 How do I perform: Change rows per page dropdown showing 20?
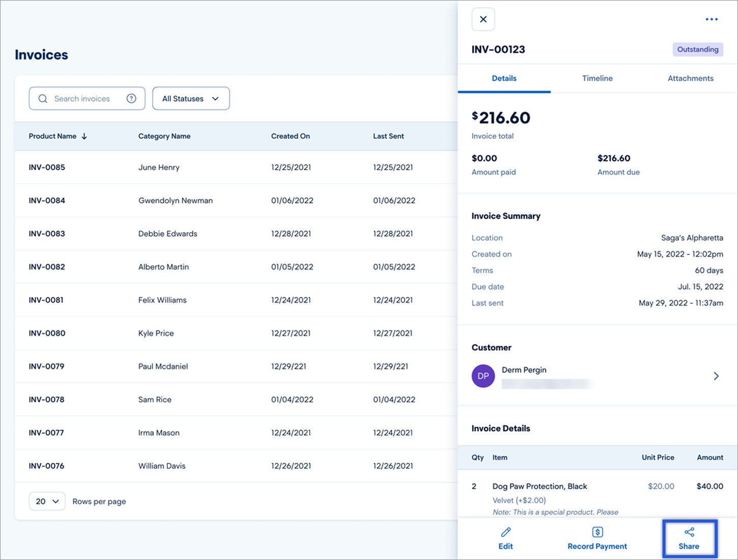click(x=47, y=501)
